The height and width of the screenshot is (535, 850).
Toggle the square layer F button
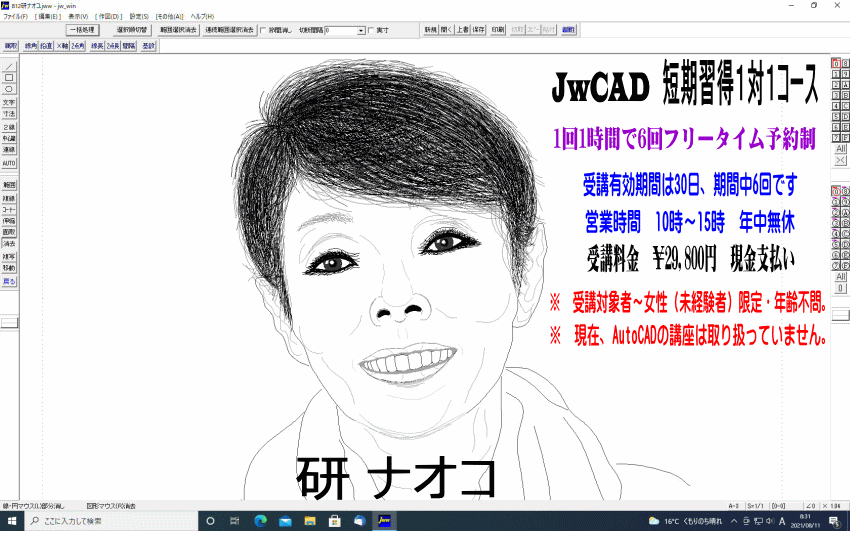[x=845, y=138]
